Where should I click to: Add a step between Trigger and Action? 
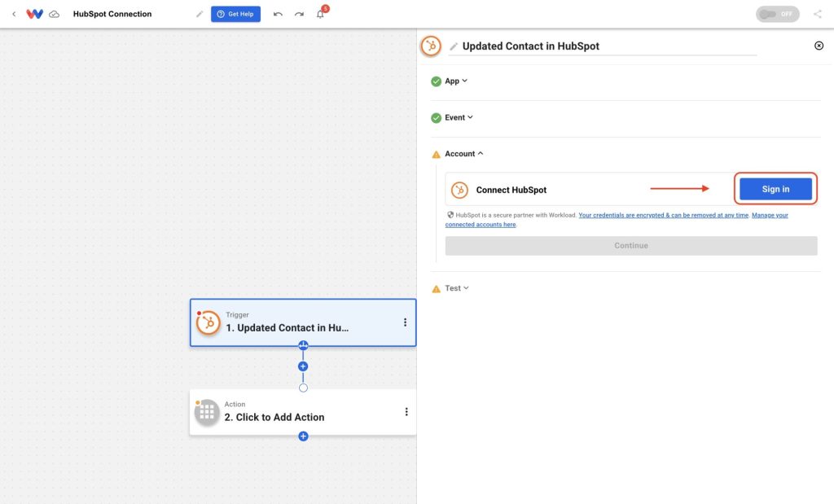[303, 366]
